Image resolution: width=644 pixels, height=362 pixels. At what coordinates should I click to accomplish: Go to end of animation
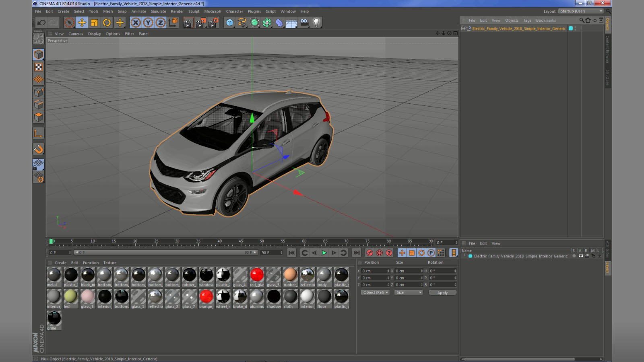pyautogui.click(x=357, y=253)
